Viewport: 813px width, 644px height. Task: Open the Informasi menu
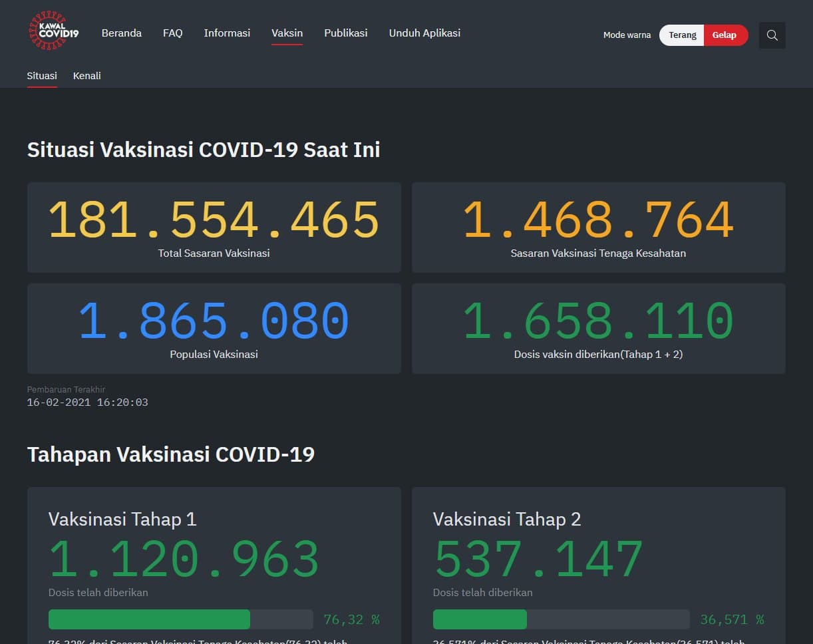(227, 33)
